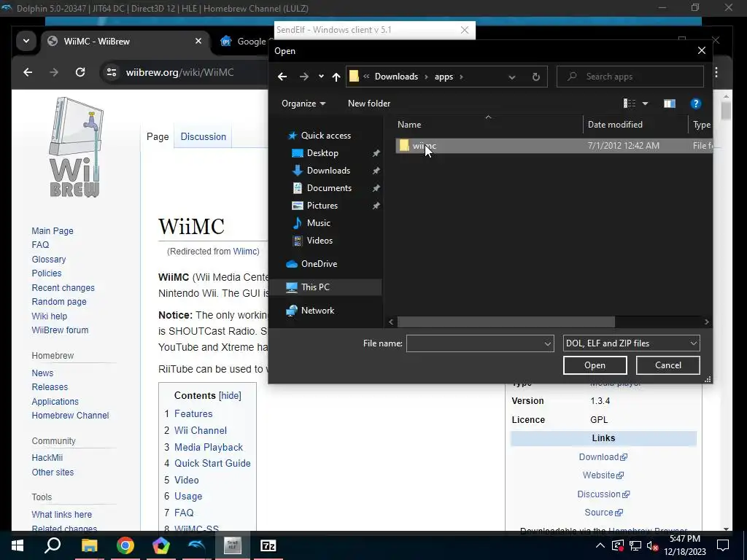Select OneDrive in the sidebar

(319, 264)
